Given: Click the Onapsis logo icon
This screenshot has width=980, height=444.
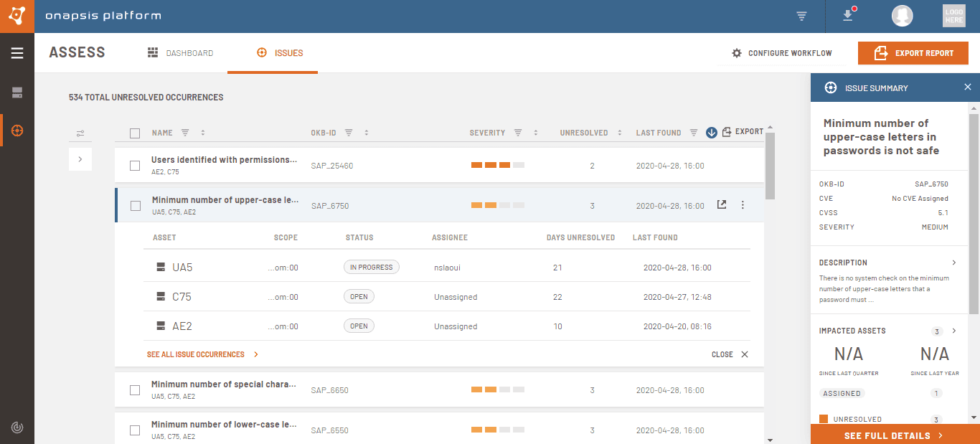Looking at the screenshot, I should 17,16.
